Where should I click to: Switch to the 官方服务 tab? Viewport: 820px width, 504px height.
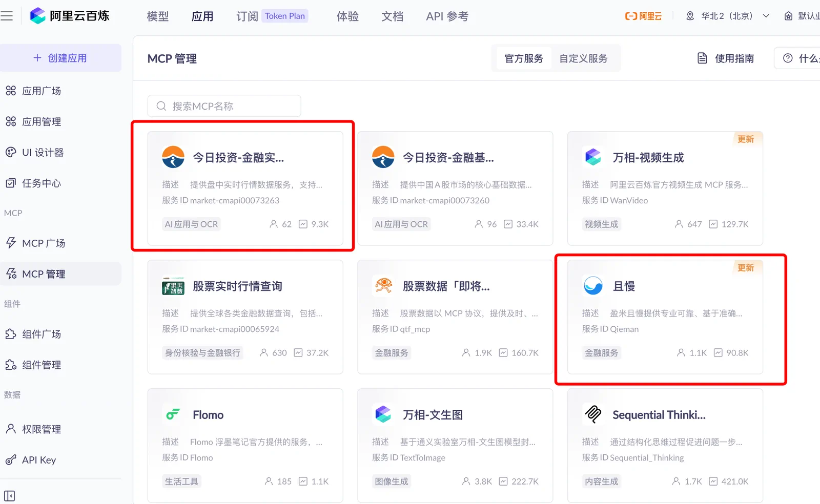524,58
